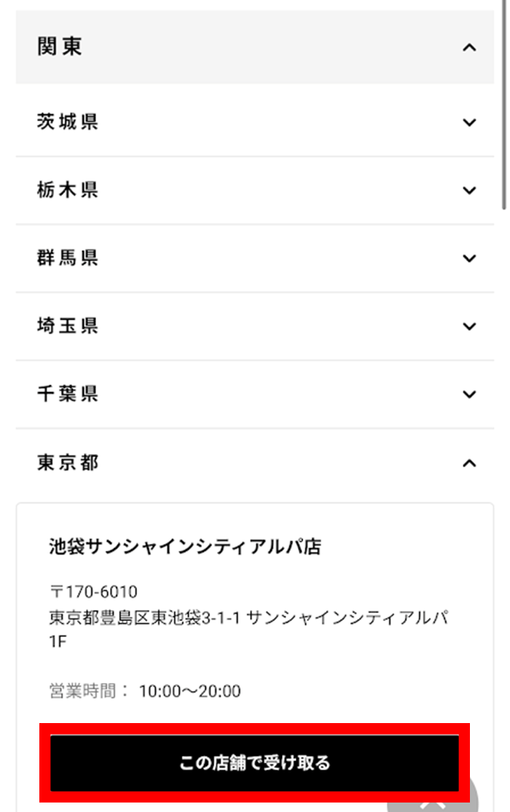Viewport: 510px width, 812px height.
Task: Click the down chevron beside 千葉県
Action: click(469, 394)
